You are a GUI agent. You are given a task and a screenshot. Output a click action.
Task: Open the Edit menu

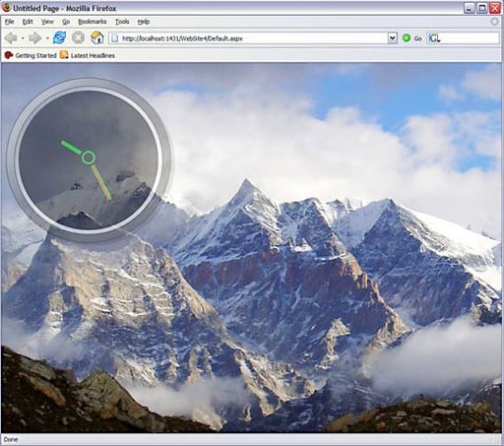28,22
